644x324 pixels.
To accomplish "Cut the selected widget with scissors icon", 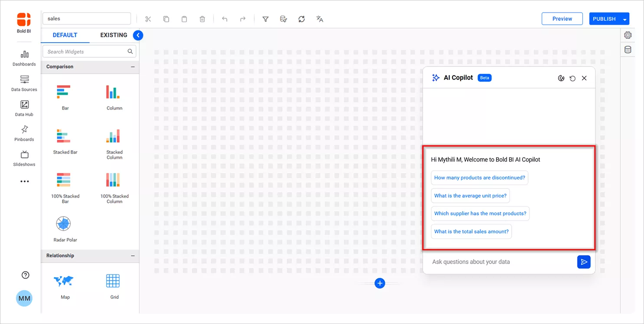I will point(148,19).
